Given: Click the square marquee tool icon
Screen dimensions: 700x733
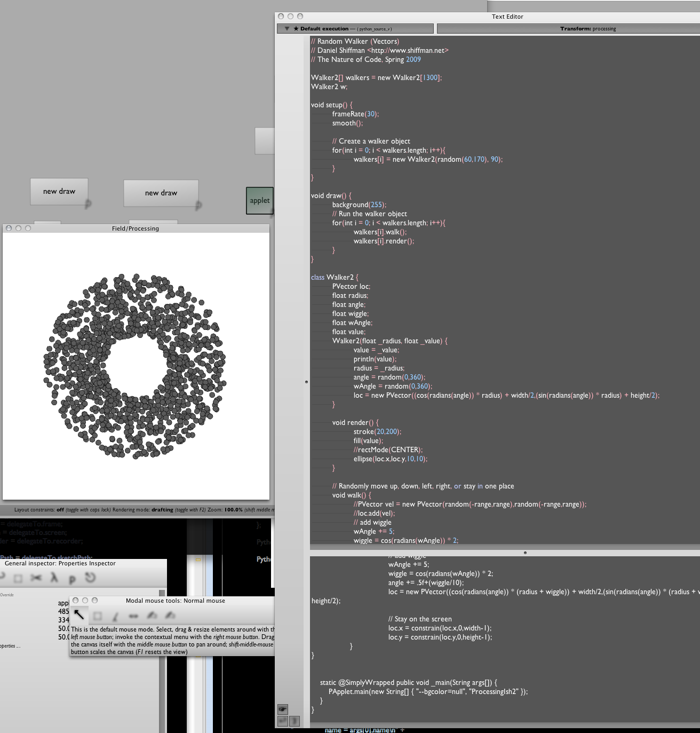Looking at the screenshot, I should coord(98,616).
